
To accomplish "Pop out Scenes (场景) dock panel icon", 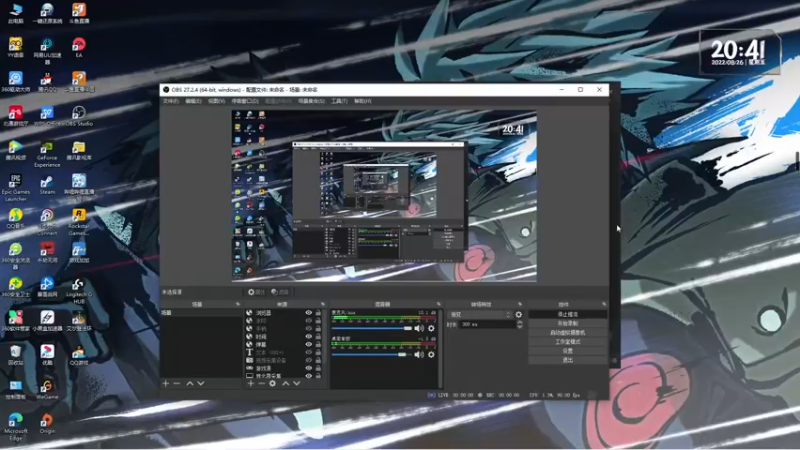I will [x=237, y=304].
